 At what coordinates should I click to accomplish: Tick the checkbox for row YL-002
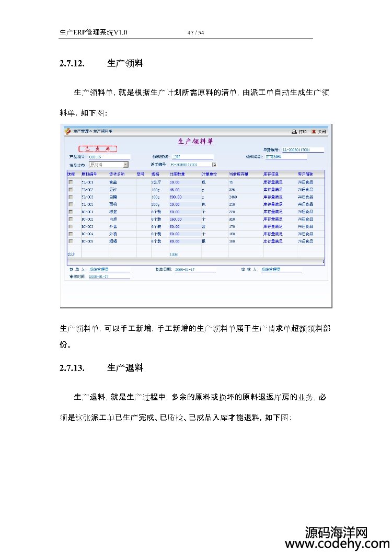(71, 190)
